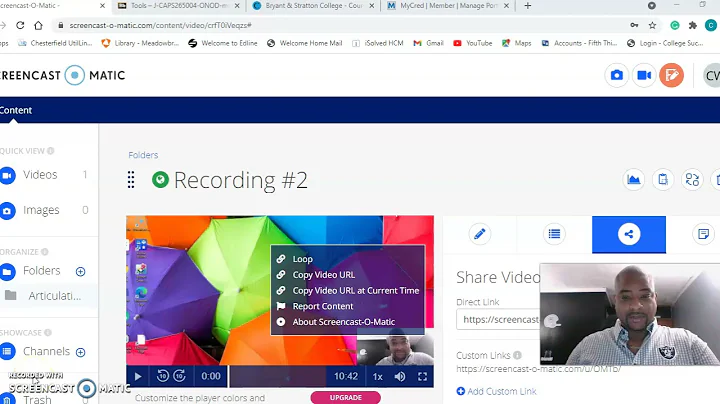Screen dimensions: 720x404
Task: Bookmark this page with star icon
Action: tap(652, 25)
